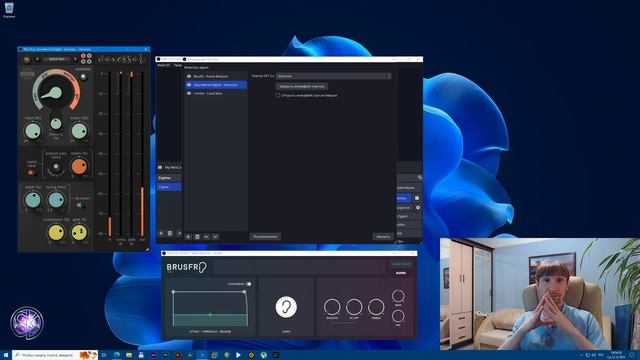Toggle the de-esser switch in Voxessor
The width and height of the screenshot is (640, 360).
click(81, 205)
